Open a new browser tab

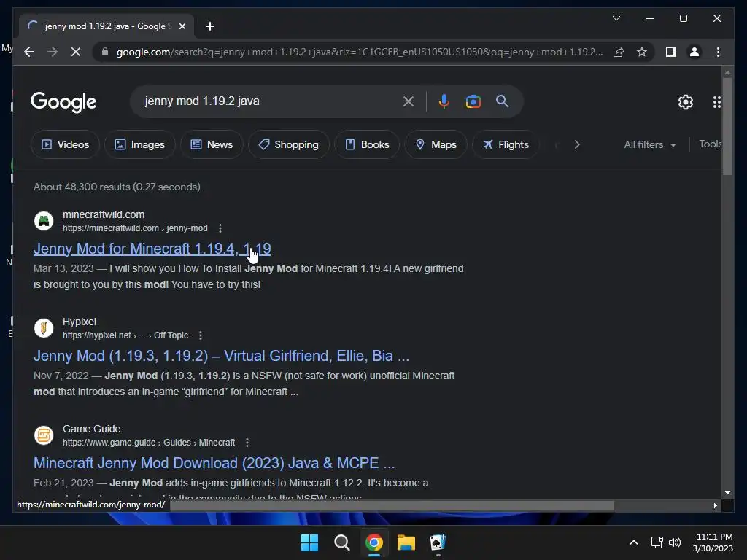point(209,26)
